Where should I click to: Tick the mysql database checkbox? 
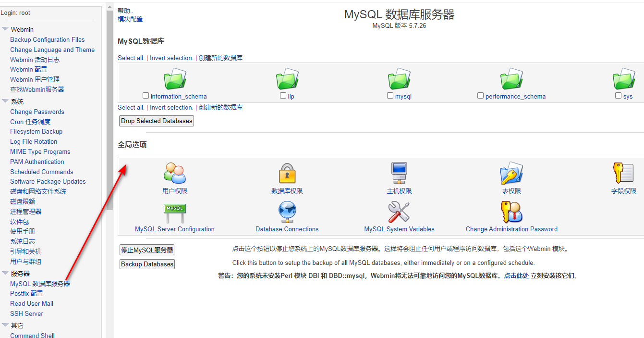click(x=390, y=96)
